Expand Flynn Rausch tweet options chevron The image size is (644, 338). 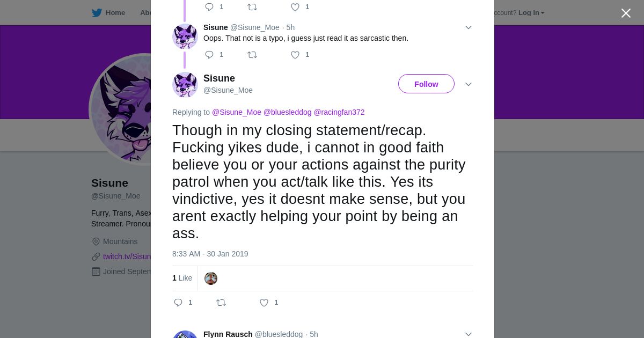(469, 334)
